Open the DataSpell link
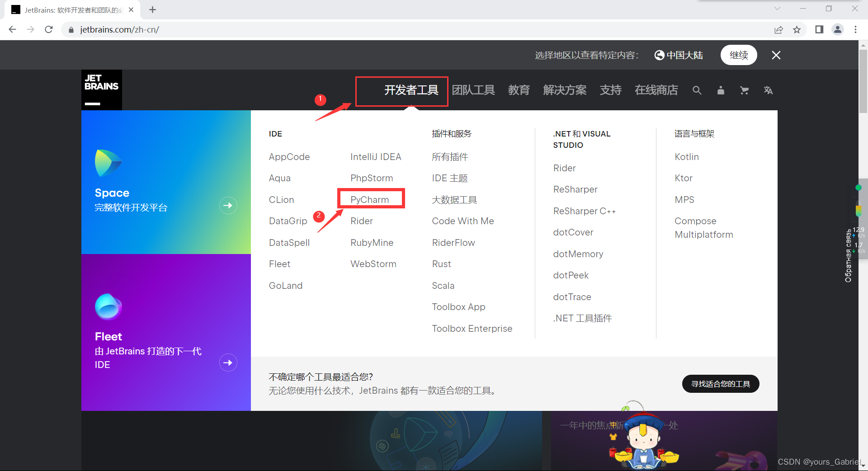The image size is (868, 471). 289,243
